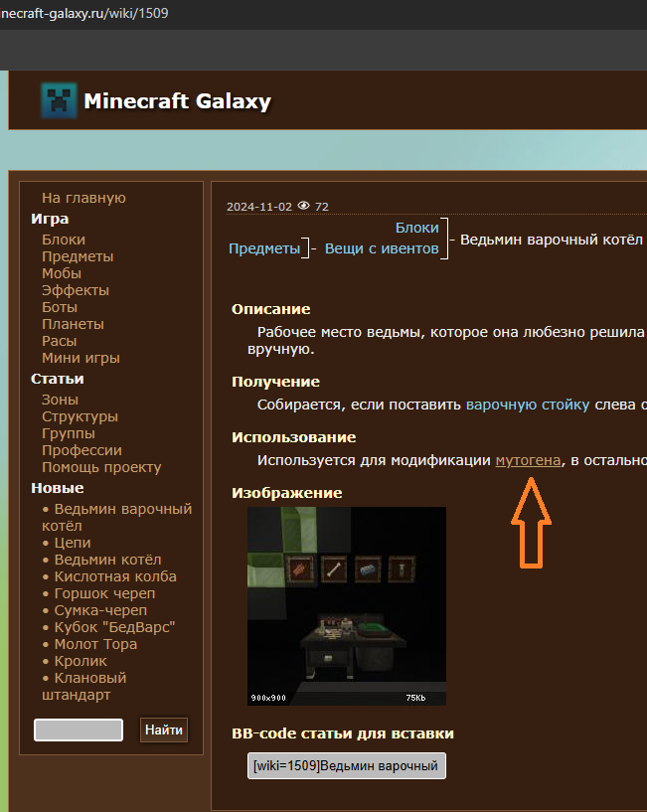Click the Получение heading text
647x812 pixels.
click(x=275, y=382)
